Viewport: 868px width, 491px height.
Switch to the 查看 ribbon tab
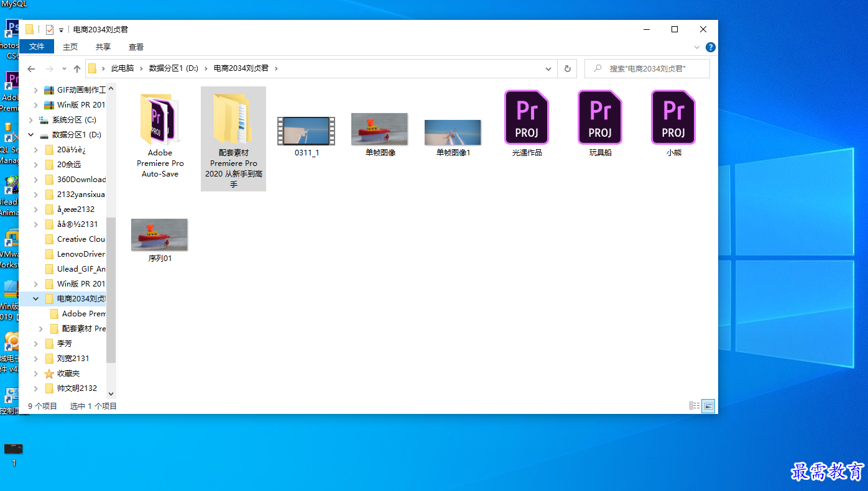(136, 47)
